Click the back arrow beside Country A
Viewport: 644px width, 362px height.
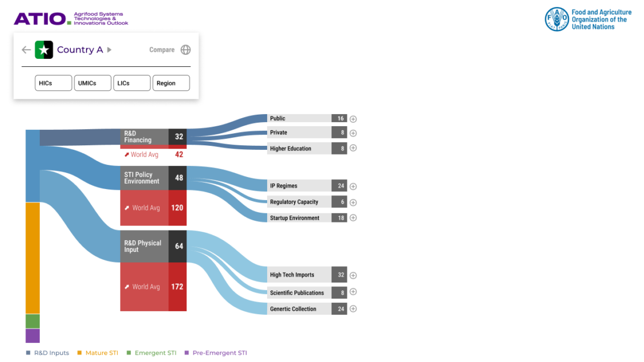[26, 50]
